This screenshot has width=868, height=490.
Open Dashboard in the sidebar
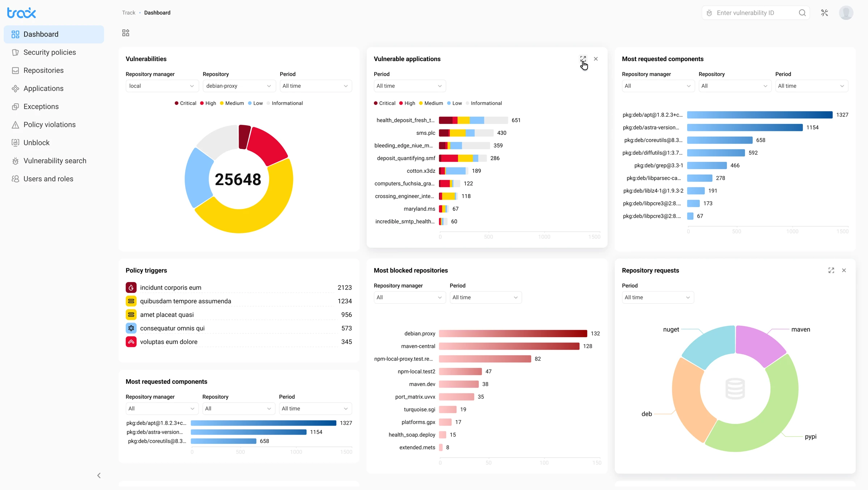54,34
